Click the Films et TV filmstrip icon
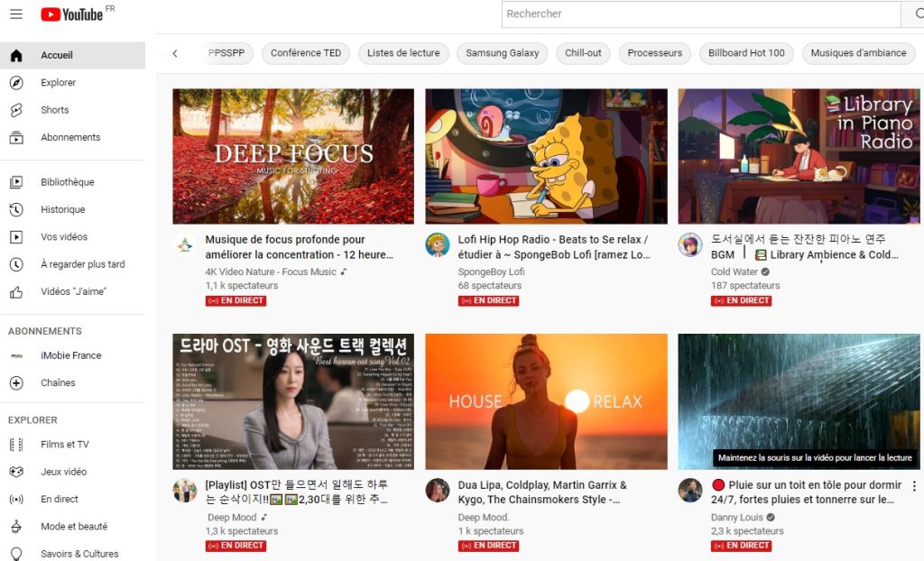 click(16, 445)
